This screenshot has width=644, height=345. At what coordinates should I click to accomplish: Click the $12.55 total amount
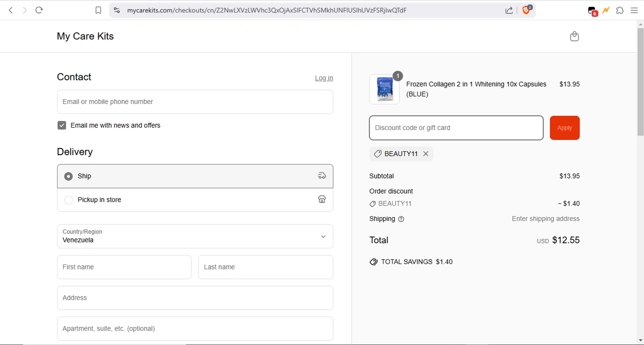click(566, 240)
